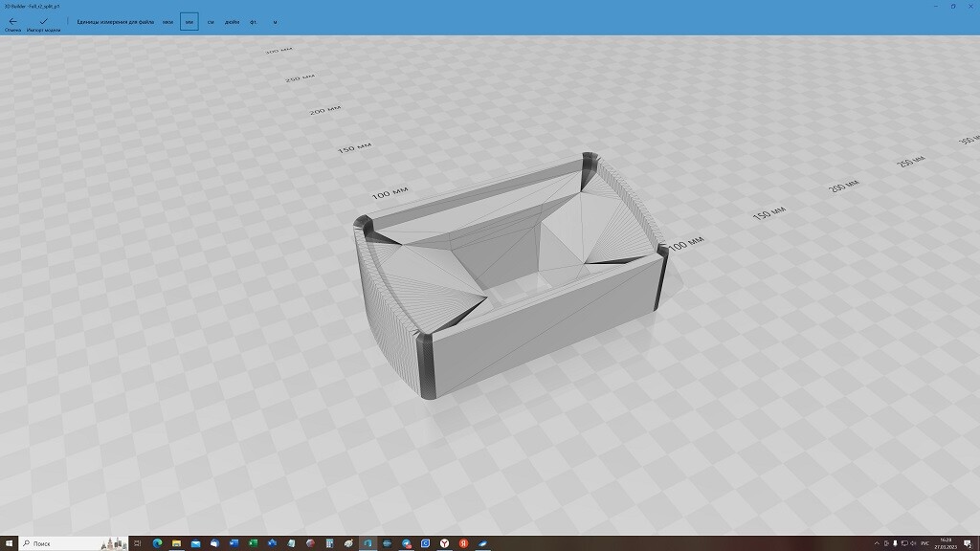980x551 pixels.
Task: Switch the РУС input language indicator
Action: point(925,543)
